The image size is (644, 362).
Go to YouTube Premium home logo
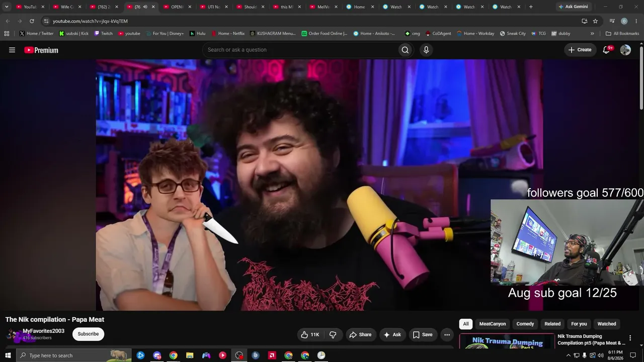tap(41, 50)
